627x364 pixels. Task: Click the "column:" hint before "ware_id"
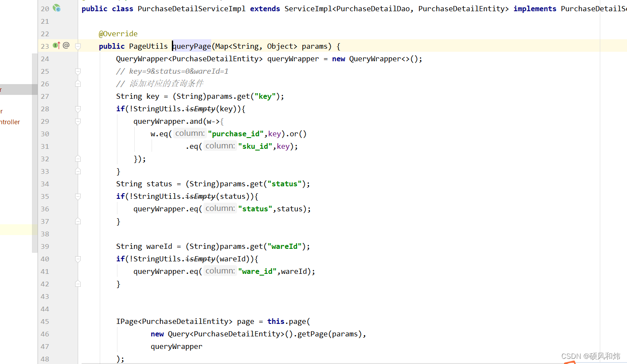(220, 271)
